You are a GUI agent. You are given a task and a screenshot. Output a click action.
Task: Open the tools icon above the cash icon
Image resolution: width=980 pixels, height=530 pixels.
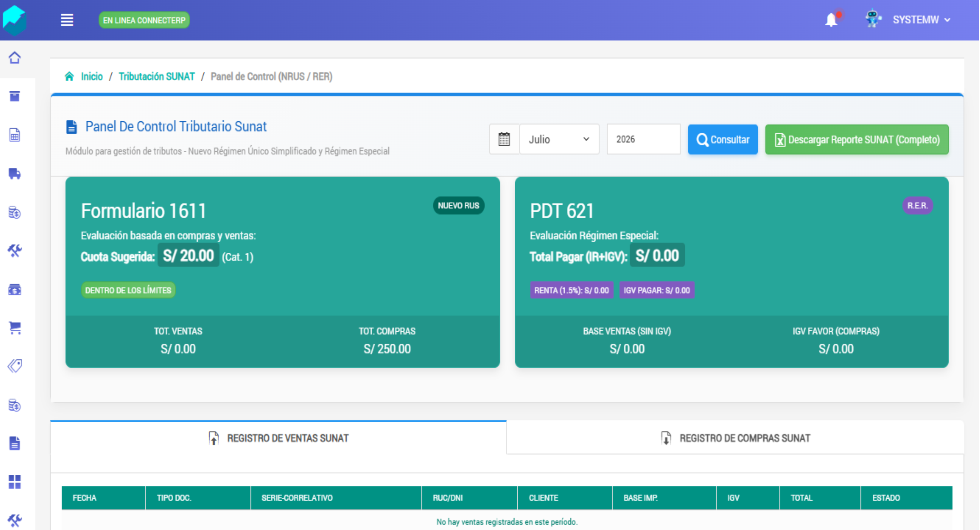click(14, 250)
